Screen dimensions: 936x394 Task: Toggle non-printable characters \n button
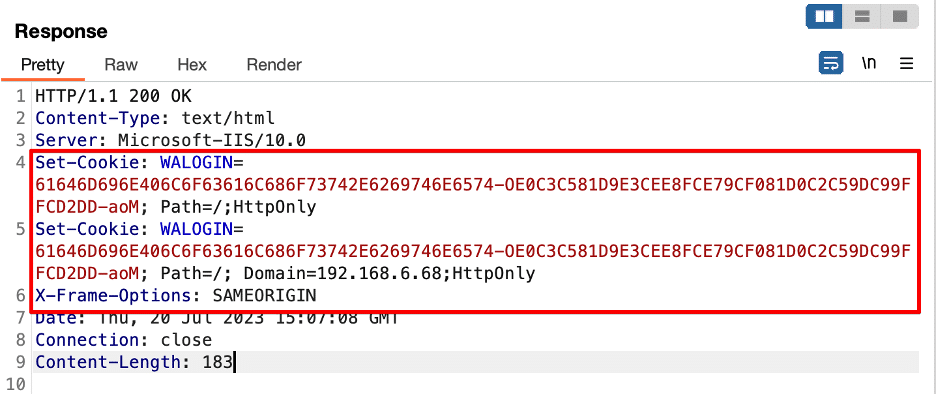tap(869, 63)
